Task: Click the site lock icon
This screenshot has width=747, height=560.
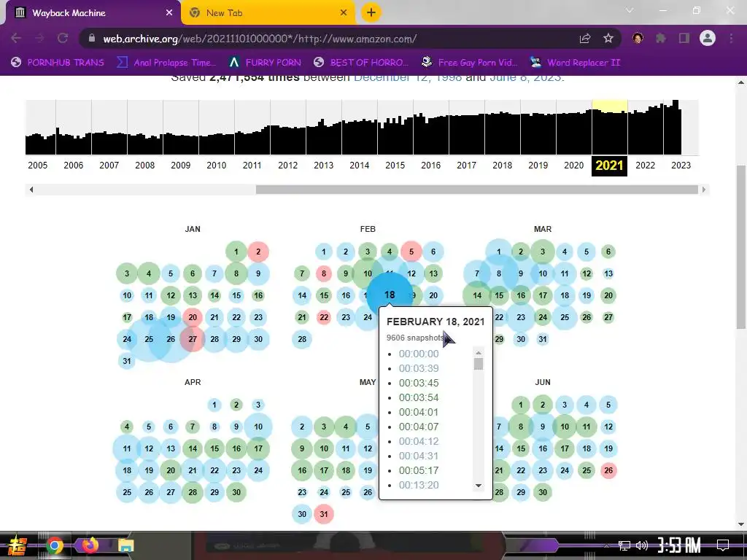Action: [x=92, y=38]
